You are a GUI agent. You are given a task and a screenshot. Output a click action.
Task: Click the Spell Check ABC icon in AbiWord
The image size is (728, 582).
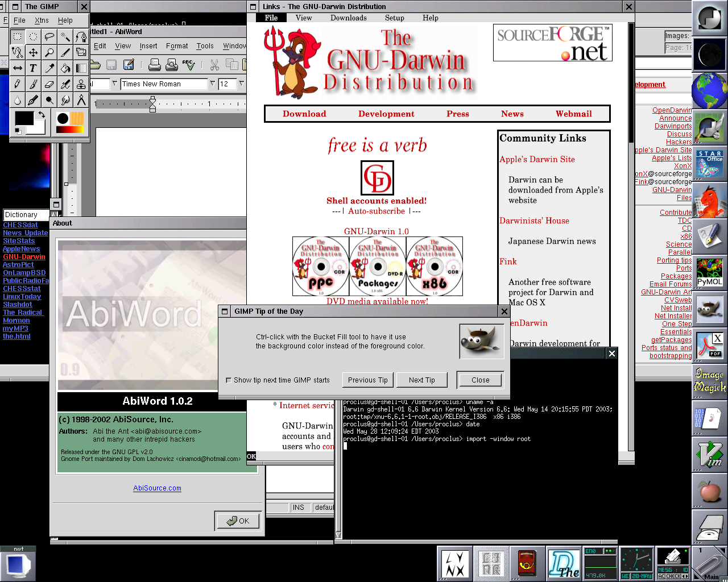coord(188,65)
